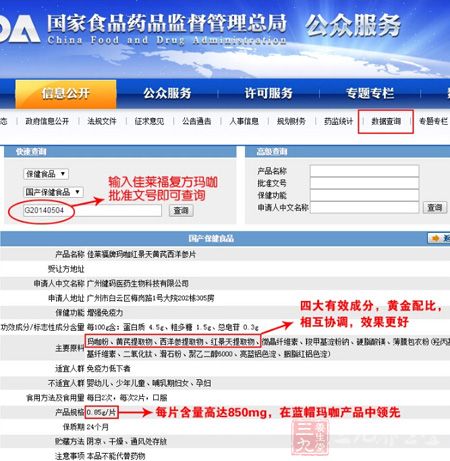The image size is (450, 461).
Task: Open the 专题专栏 main tab
Action: tap(370, 93)
